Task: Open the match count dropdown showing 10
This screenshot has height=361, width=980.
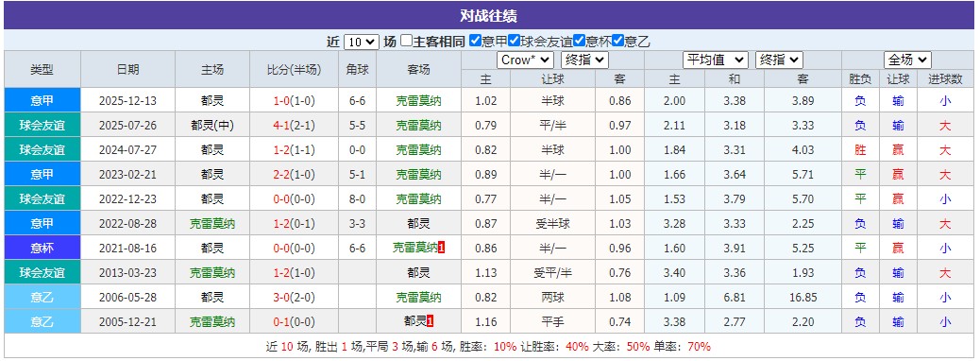Action: point(362,42)
